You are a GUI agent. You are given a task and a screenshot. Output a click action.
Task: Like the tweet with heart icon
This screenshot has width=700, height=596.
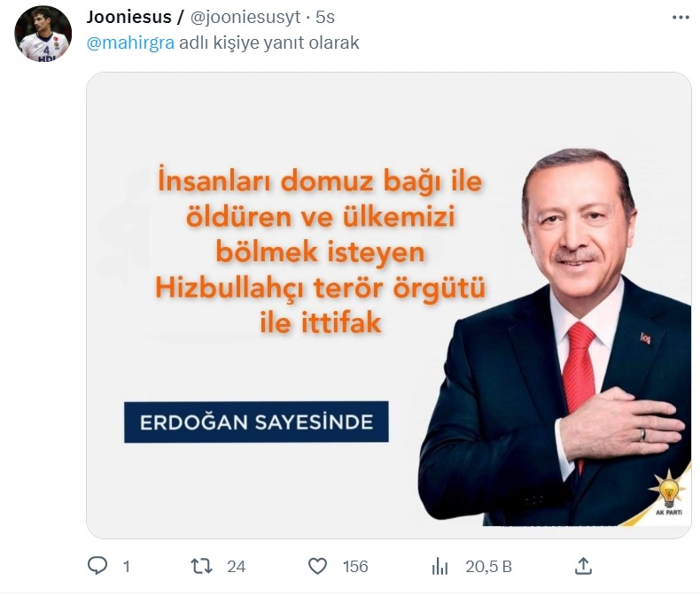(317, 566)
